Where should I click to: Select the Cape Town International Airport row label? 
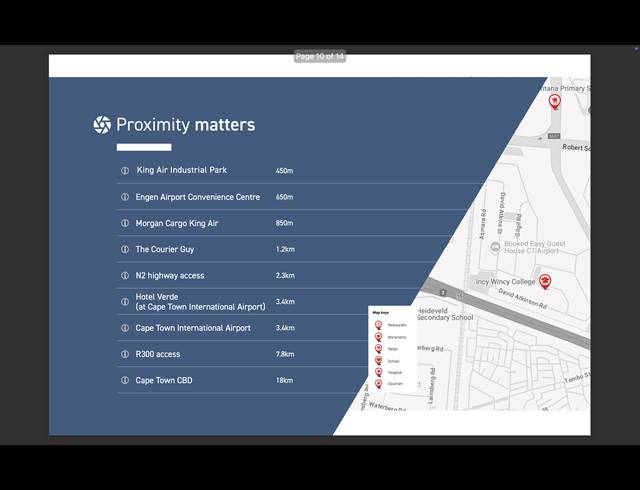click(x=193, y=328)
